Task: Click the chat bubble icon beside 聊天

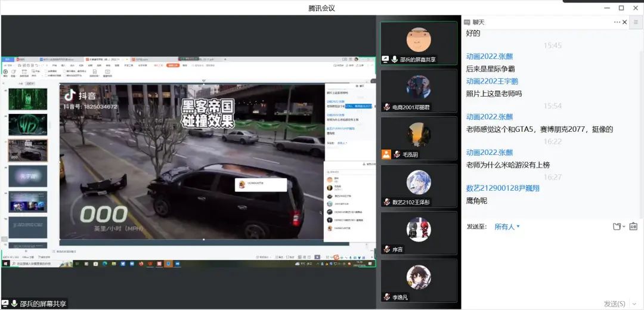Action: [467, 22]
